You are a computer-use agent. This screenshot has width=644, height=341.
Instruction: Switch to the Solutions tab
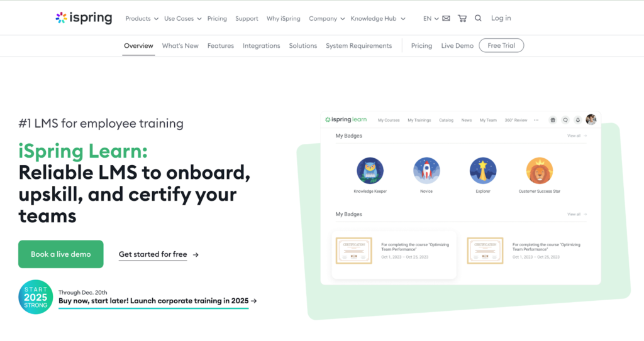click(303, 46)
